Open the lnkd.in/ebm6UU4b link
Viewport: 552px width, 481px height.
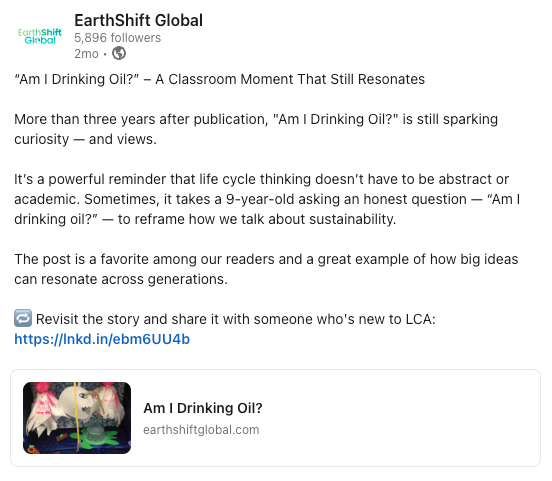102,339
